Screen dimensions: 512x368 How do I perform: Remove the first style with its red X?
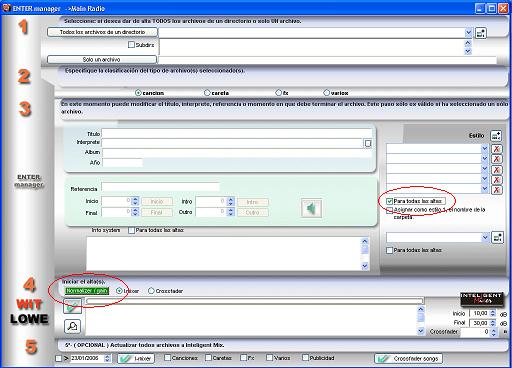(496, 149)
